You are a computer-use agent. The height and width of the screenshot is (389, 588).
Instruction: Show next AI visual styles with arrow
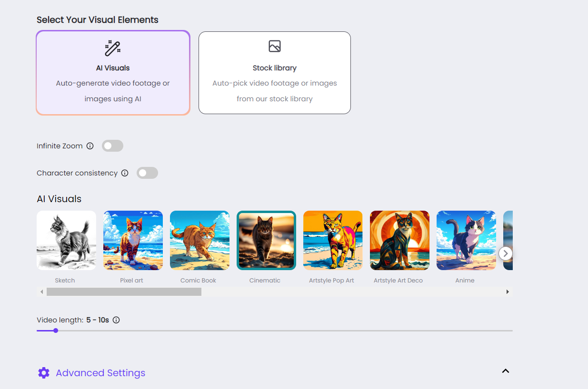coord(506,253)
